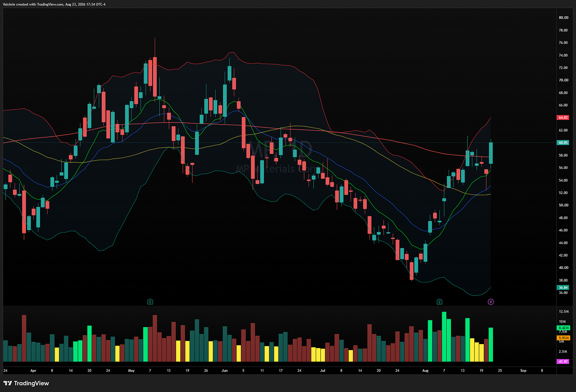Select the teal 60.05 current price tag
This screenshot has width=576, height=392.
click(x=563, y=142)
